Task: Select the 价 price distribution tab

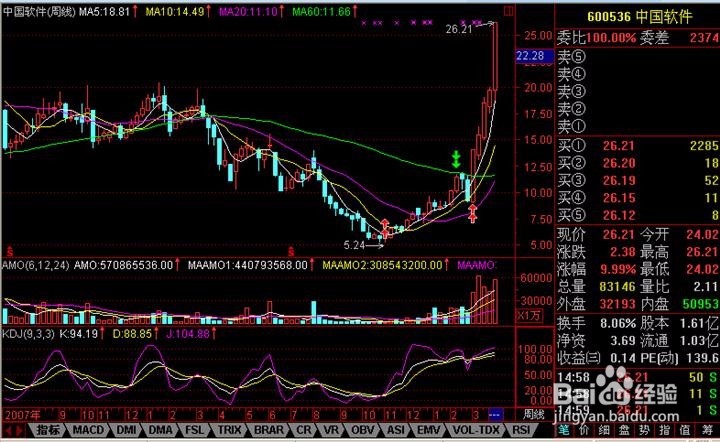Action: 584,430
